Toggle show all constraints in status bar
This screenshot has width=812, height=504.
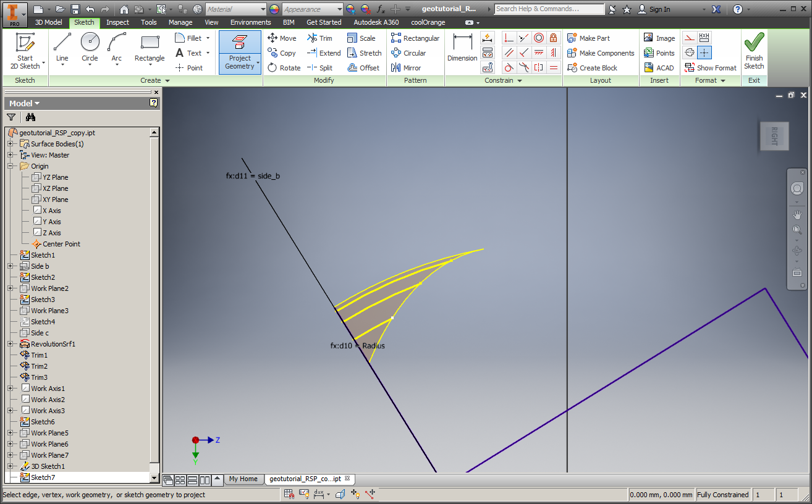click(305, 494)
